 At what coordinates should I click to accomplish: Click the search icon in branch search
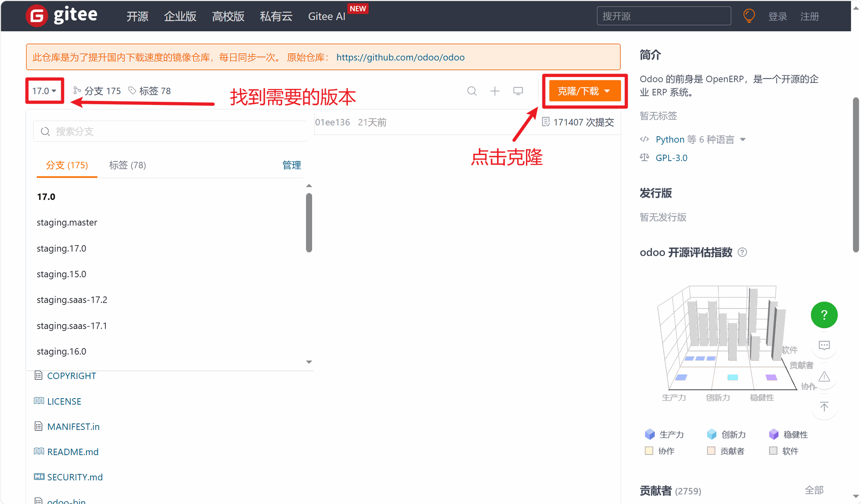point(45,131)
